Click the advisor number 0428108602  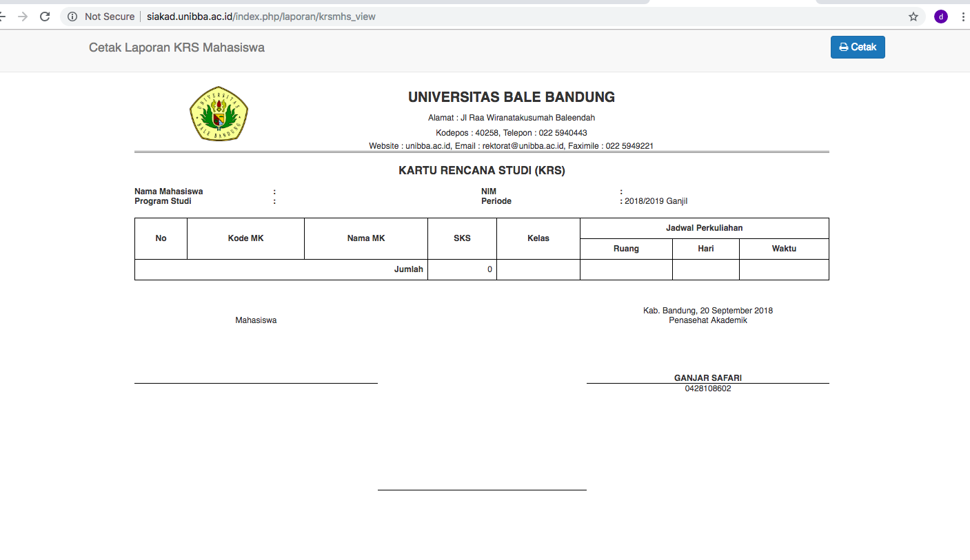click(x=708, y=388)
